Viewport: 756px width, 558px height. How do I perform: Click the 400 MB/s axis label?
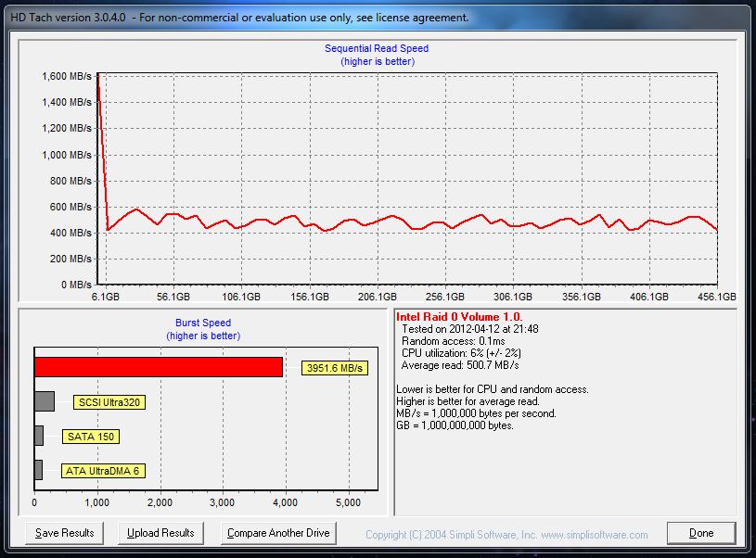(70, 233)
